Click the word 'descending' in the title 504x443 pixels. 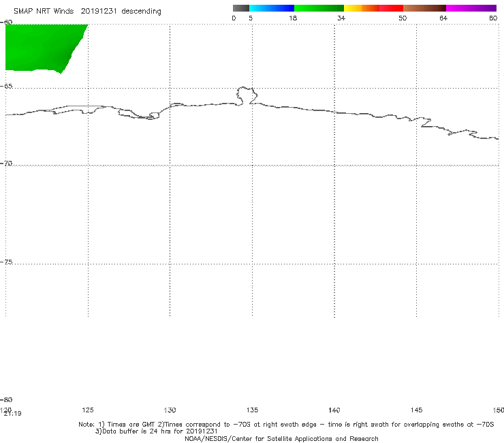[142, 12]
